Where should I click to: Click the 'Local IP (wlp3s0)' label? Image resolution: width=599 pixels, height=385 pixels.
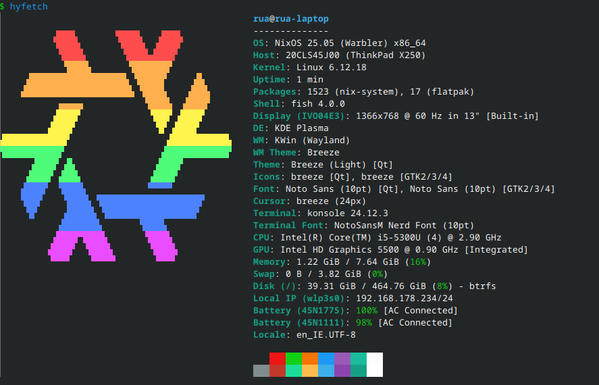(x=299, y=298)
